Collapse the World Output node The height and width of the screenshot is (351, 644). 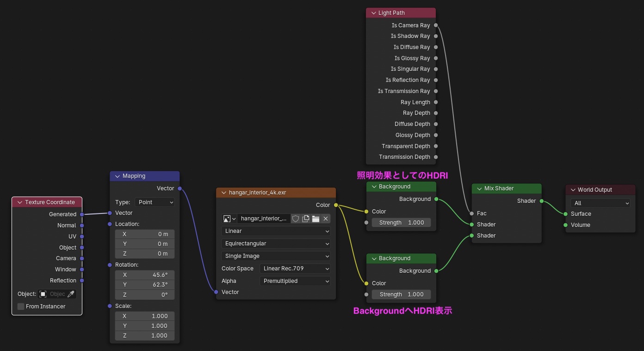click(572, 190)
